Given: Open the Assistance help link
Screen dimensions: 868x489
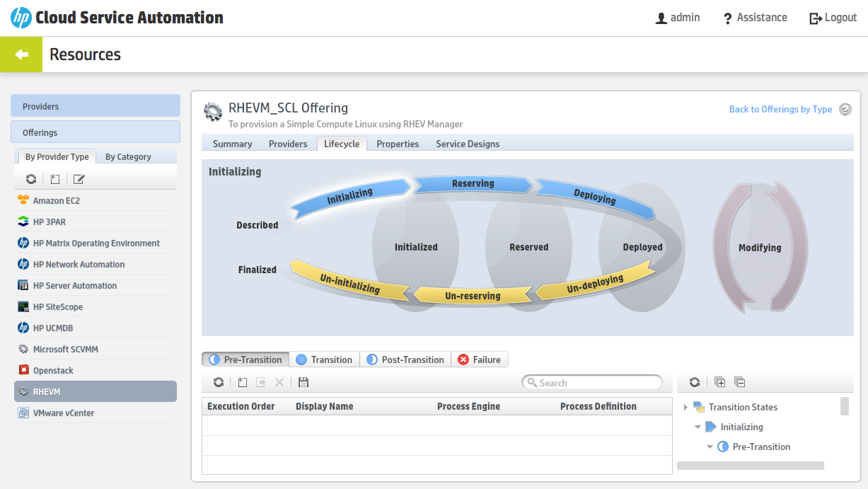Looking at the screenshot, I should click(x=755, y=18).
